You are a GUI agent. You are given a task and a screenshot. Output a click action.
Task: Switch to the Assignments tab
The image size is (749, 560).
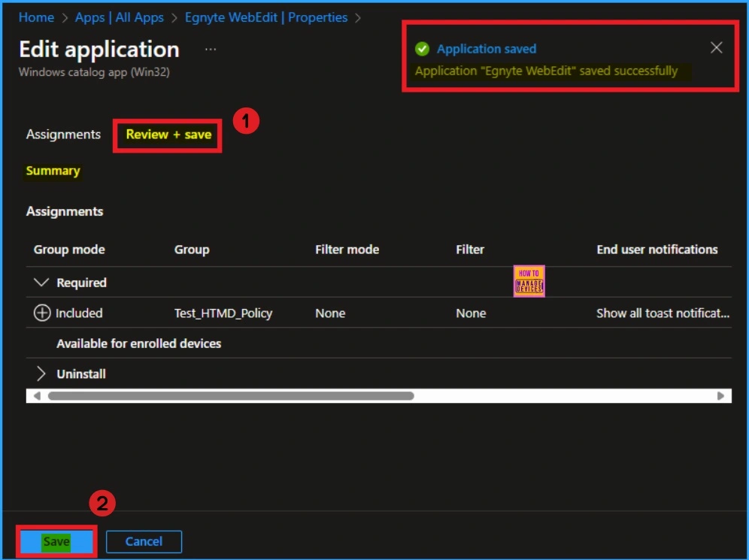pyautogui.click(x=63, y=135)
